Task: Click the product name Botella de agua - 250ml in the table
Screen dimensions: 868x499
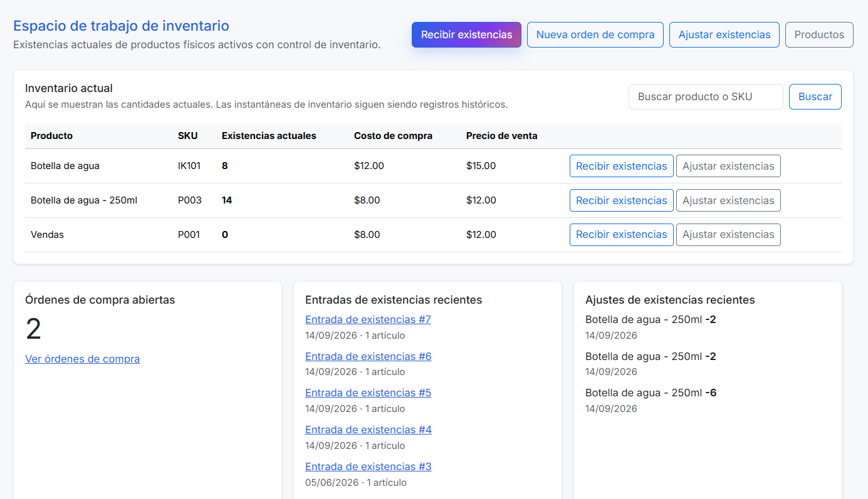Action: (x=84, y=200)
